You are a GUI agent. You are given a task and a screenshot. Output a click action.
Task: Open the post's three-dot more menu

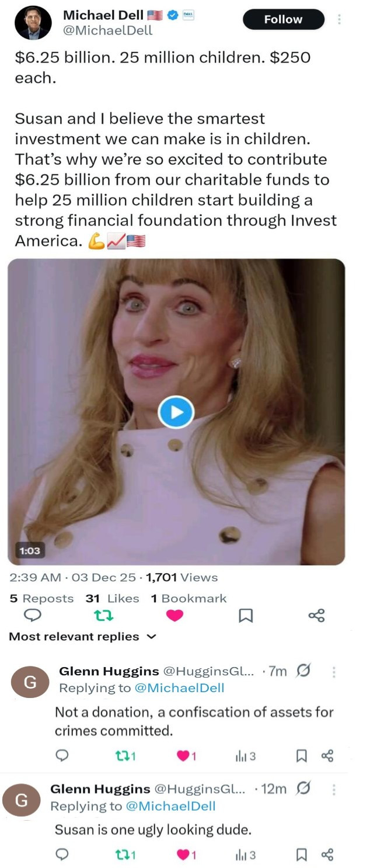340,19
